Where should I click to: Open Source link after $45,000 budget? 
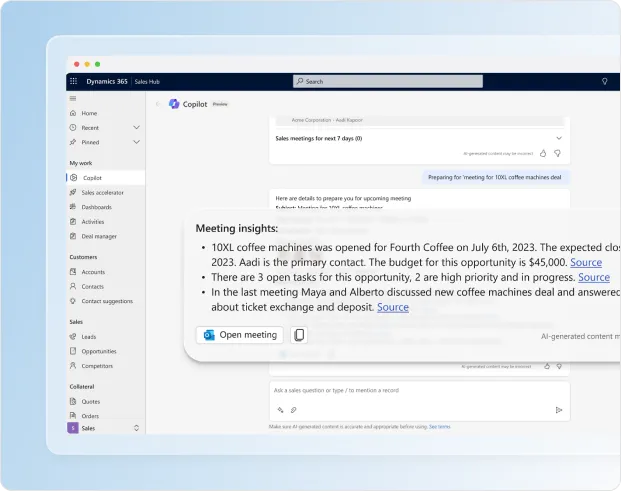click(x=586, y=262)
